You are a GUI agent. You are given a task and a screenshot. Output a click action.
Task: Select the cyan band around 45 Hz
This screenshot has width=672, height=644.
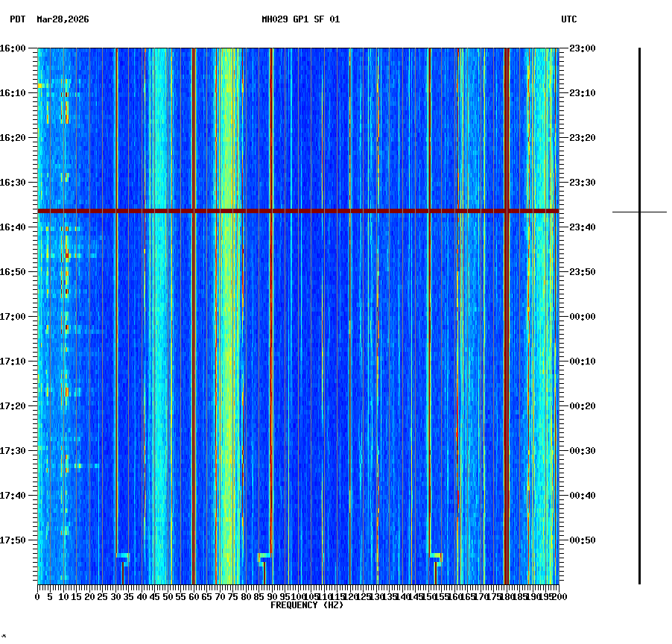pyautogui.click(x=159, y=313)
